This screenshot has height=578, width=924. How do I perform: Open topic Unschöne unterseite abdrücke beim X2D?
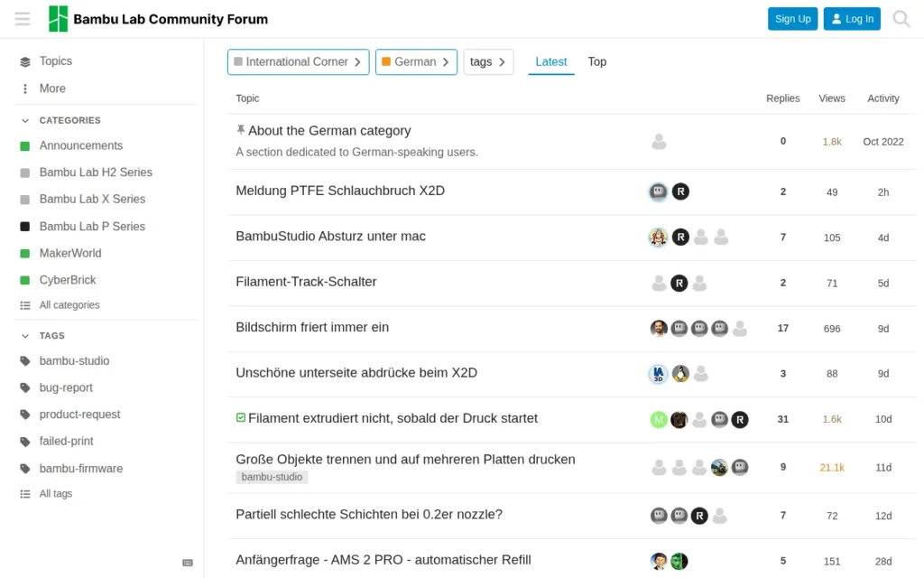(x=356, y=373)
